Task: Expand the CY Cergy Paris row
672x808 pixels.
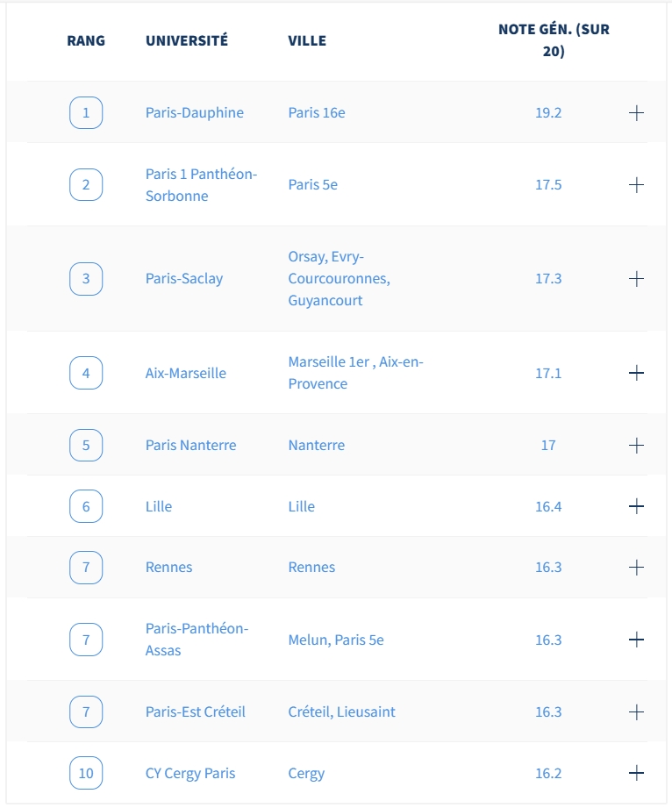Action: pyautogui.click(x=636, y=773)
